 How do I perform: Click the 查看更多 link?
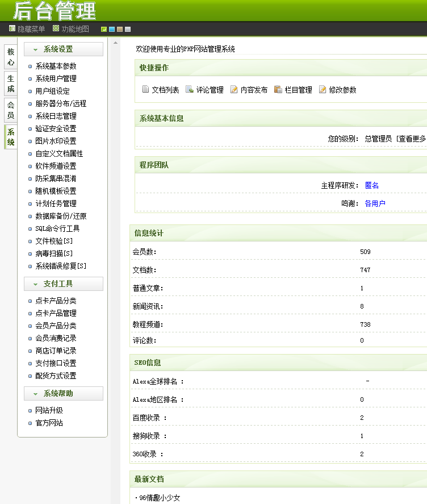point(412,139)
